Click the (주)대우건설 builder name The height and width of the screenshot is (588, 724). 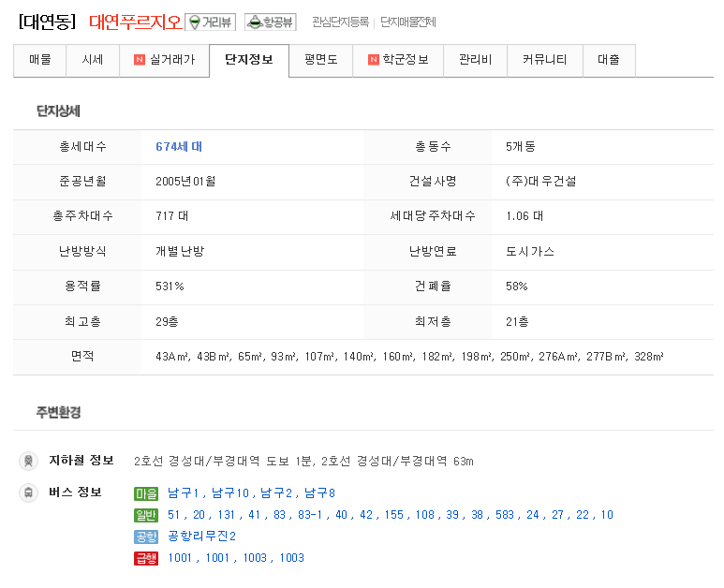point(540,182)
